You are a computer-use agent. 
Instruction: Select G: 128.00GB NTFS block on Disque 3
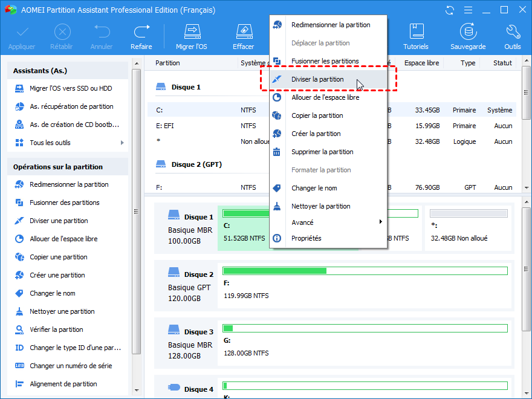click(365, 343)
